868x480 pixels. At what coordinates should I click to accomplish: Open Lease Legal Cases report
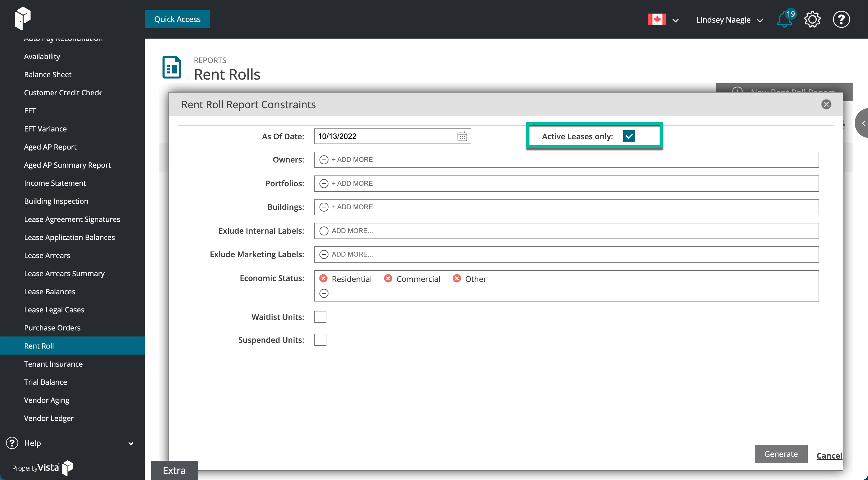[54, 309]
